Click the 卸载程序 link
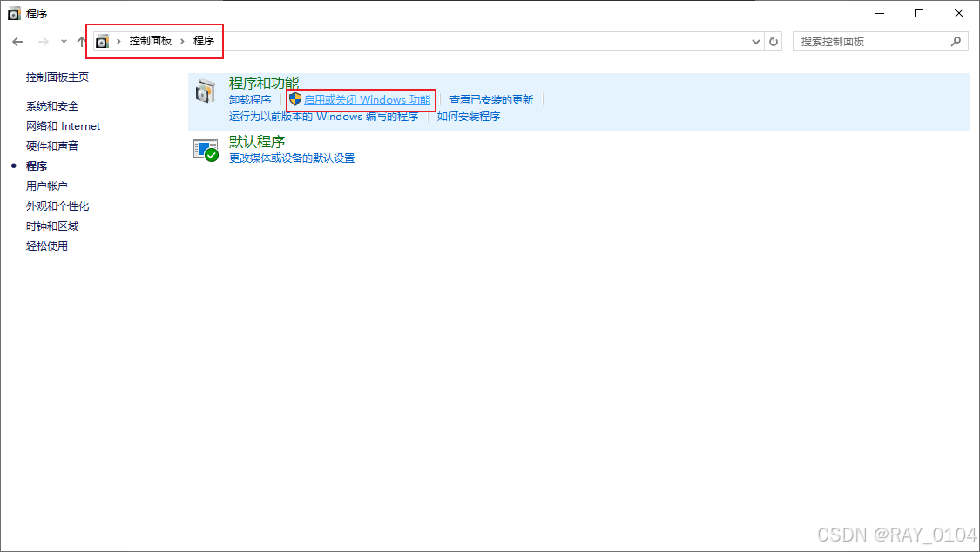The height and width of the screenshot is (552, 980). 250,100
